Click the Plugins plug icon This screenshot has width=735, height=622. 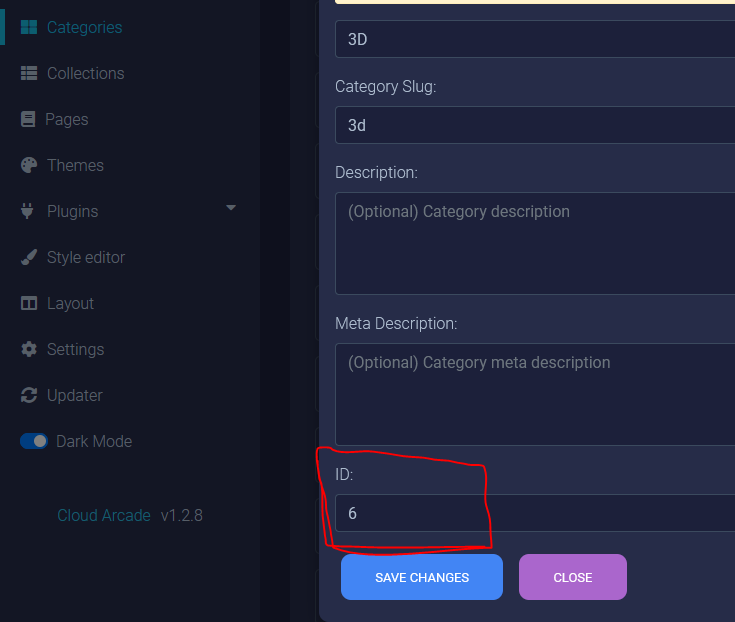coord(27,211)
